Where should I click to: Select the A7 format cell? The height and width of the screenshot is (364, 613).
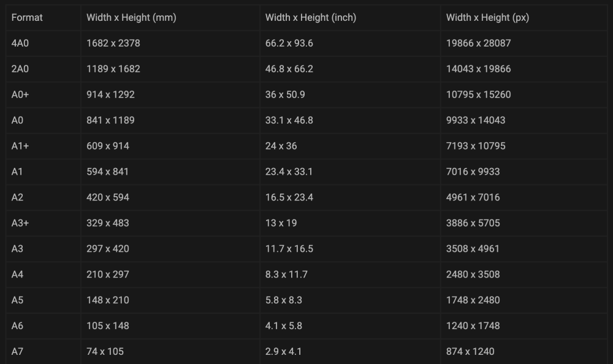point(17,352)
